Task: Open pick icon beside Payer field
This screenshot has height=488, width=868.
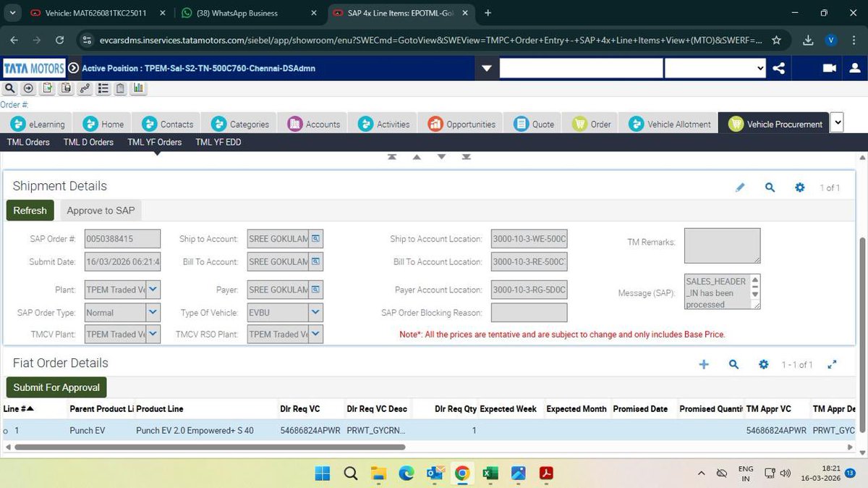Action: [x=316, y=290]
